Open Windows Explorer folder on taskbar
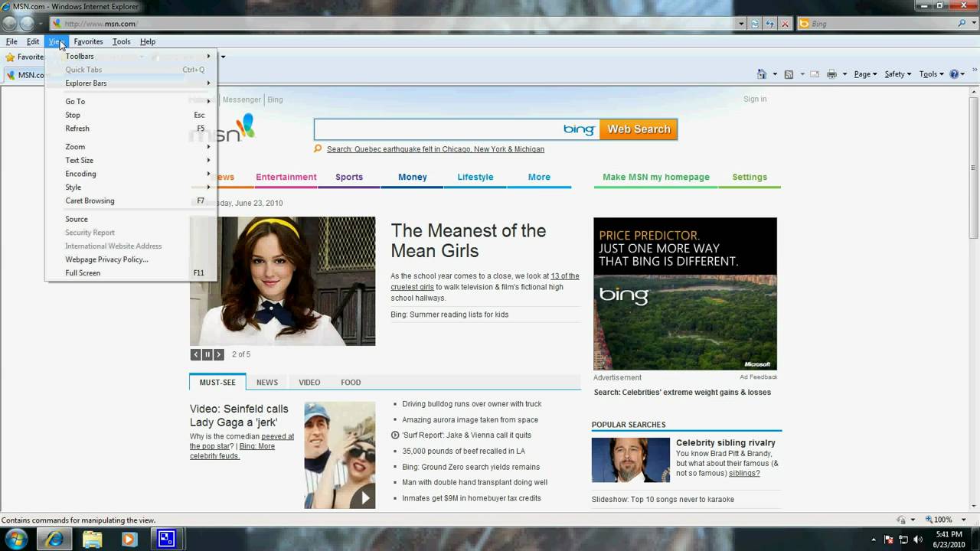980x551 pixels. (x=92, y=539)
